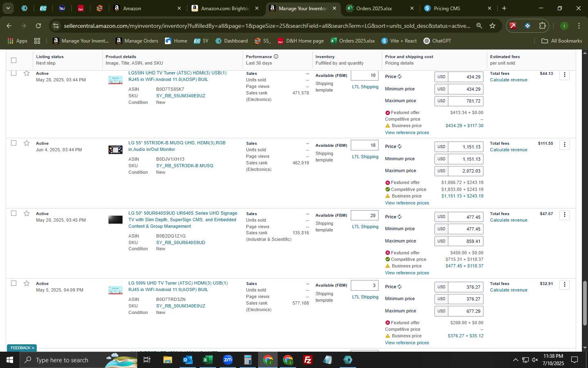The image size is (588, 368).
Task: Open the All Bookmarks folder
Action: point(561,41)
